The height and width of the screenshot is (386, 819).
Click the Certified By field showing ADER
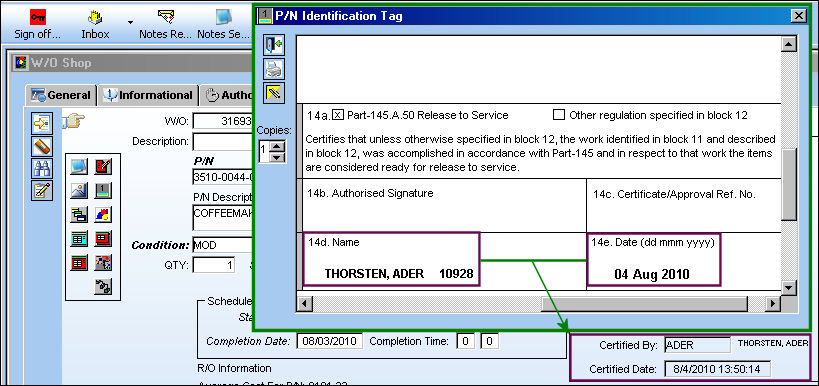[x=697, y=345]
